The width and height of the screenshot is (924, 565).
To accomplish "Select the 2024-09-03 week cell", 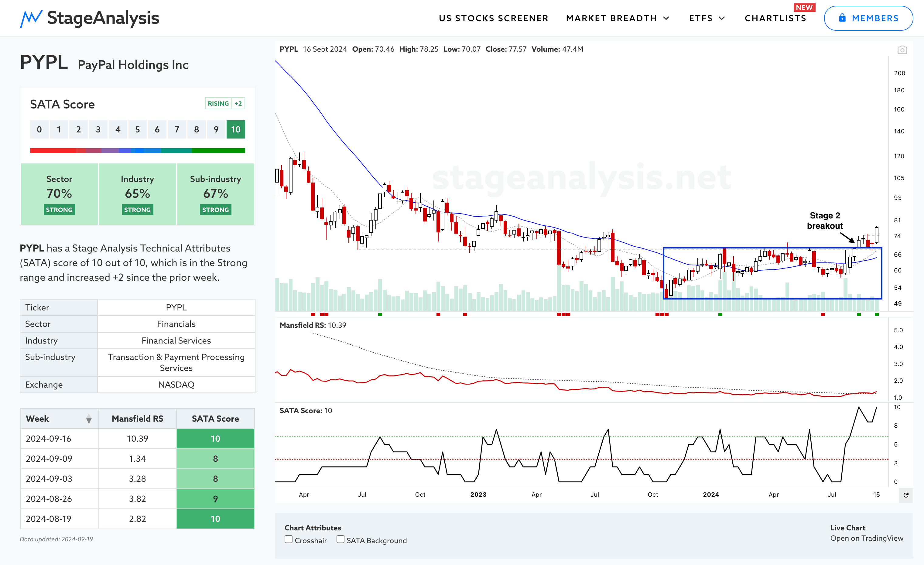I will (59, 479).
